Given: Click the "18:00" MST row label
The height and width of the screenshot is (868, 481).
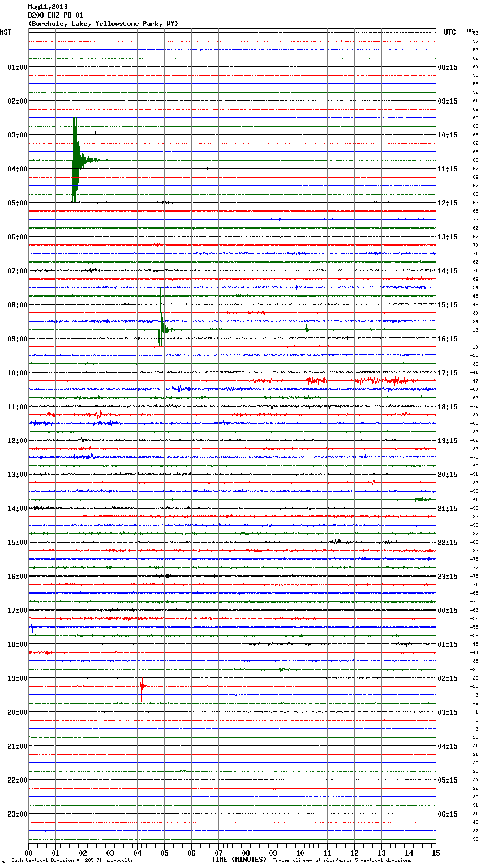Looking at the screenshot, I should point(18,644).
